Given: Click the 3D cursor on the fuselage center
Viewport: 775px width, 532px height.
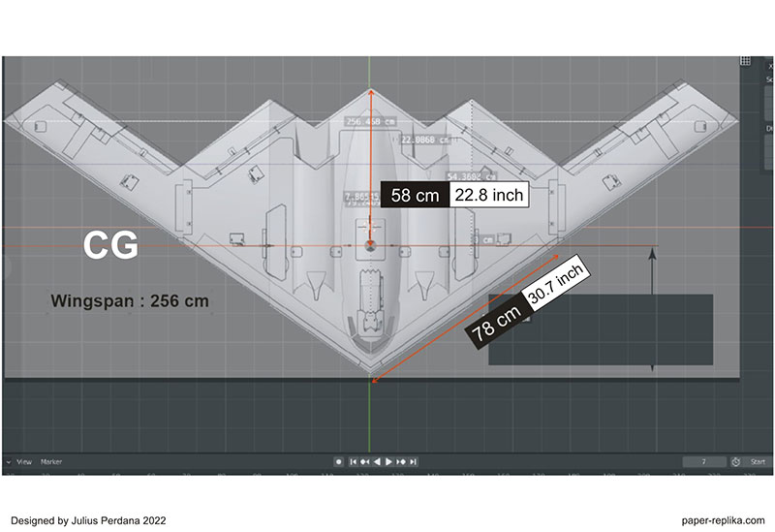Looking at the screenshot, I should (369, 246).
